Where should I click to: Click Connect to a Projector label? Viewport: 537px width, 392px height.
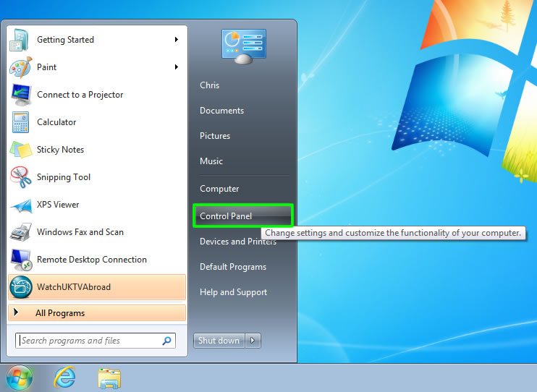coord(80,95)
